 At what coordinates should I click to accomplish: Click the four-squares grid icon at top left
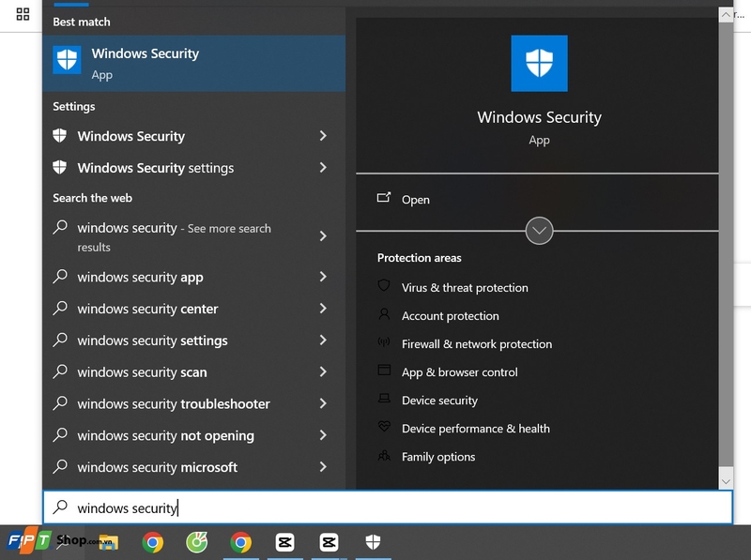click(x=23, y=14)
